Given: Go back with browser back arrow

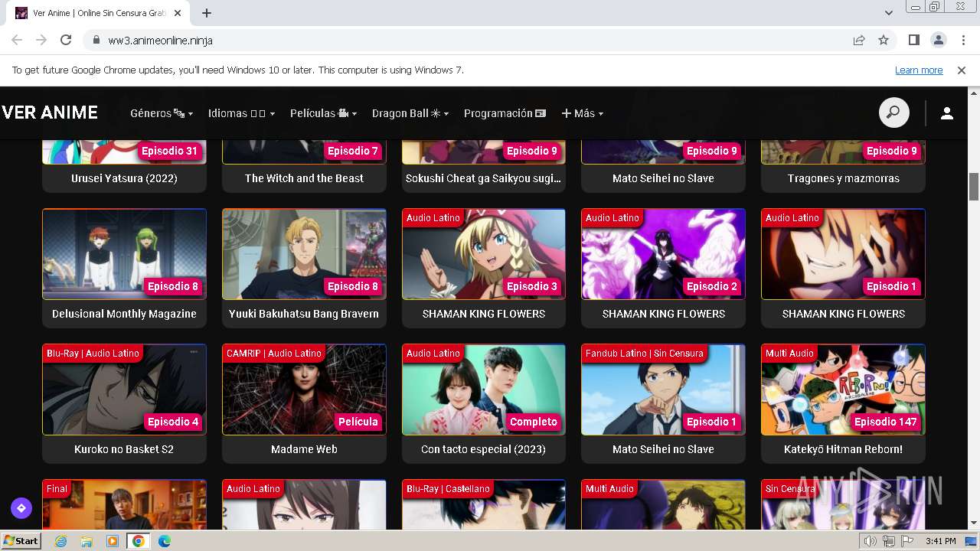Looking at the screenshot, I should [x=17, y=41].
